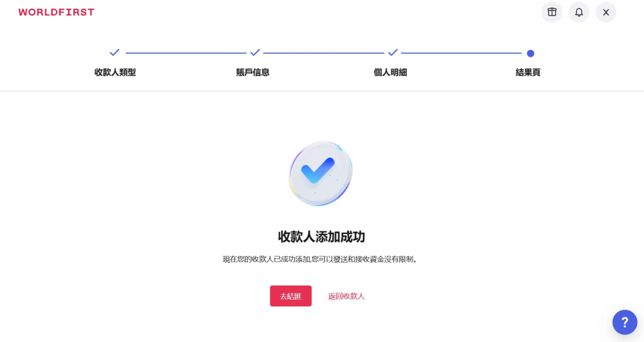Close the add-payee wizard with X

pyautogui.click(x=606, y=13)
